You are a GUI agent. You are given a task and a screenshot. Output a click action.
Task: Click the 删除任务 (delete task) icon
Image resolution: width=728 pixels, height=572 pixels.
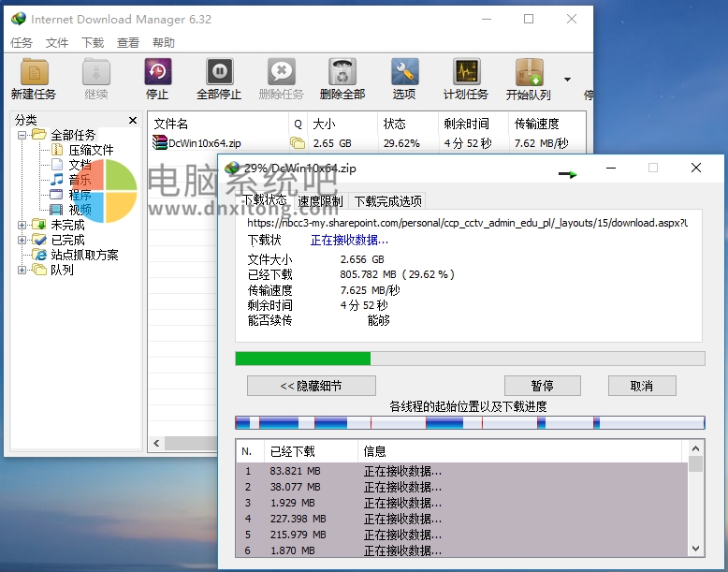tap(282, 72)
